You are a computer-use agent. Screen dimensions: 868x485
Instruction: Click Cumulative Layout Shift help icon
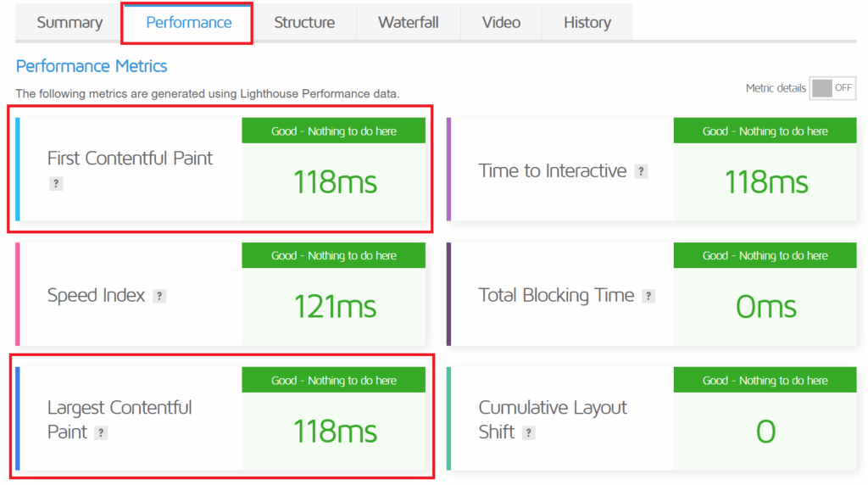point(528,433)
